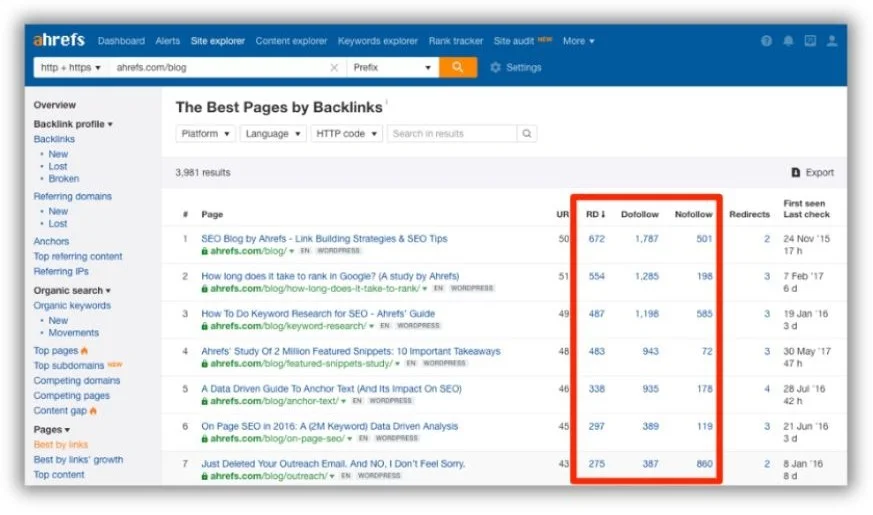Image resolution: width=873 pixels, height=515 pixels.
Task: Go to Keywords explorer
Action: [377, 41]
